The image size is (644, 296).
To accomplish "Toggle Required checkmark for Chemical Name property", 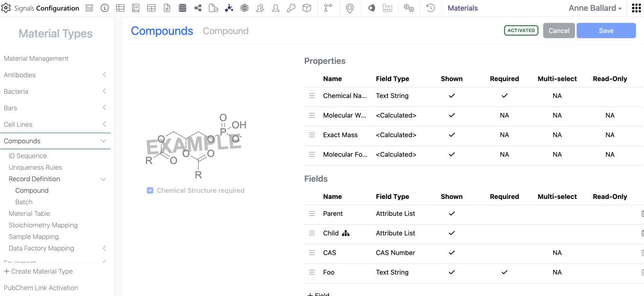I will tap(504, 96).
